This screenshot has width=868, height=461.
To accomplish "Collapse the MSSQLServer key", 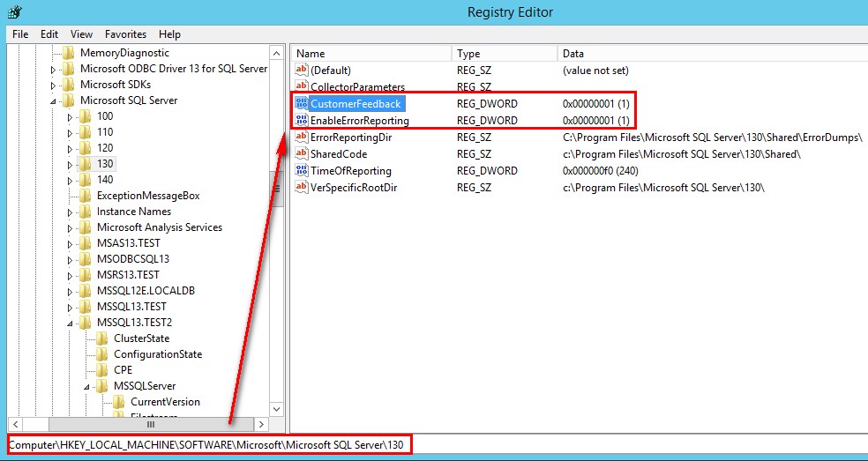I will (x=87, y=387).
